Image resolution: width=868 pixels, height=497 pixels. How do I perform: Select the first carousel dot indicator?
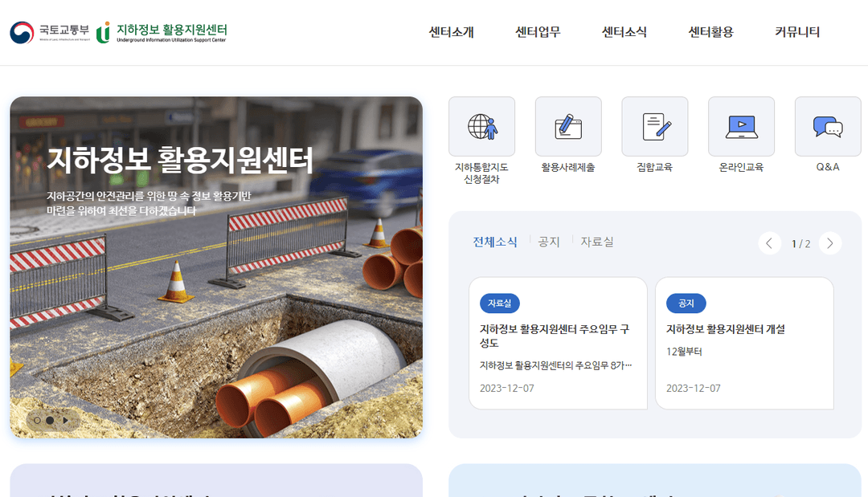38,419
